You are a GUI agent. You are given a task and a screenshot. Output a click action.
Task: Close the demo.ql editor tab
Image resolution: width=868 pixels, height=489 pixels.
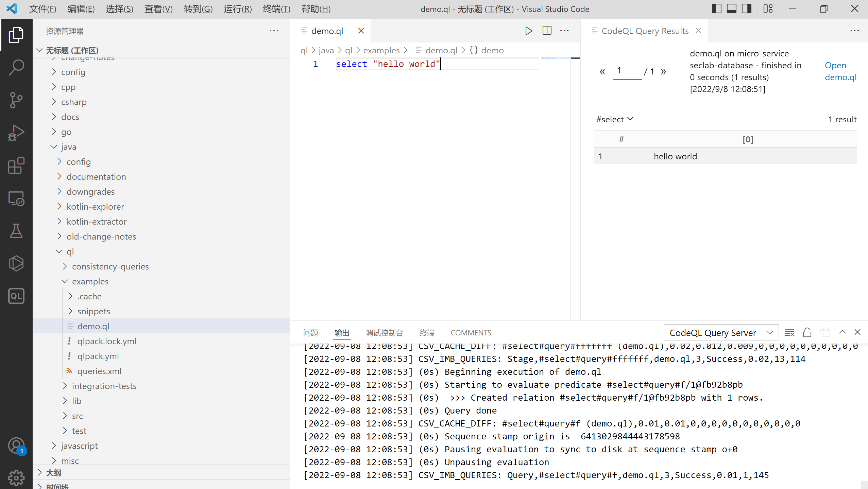pos(361,31)
